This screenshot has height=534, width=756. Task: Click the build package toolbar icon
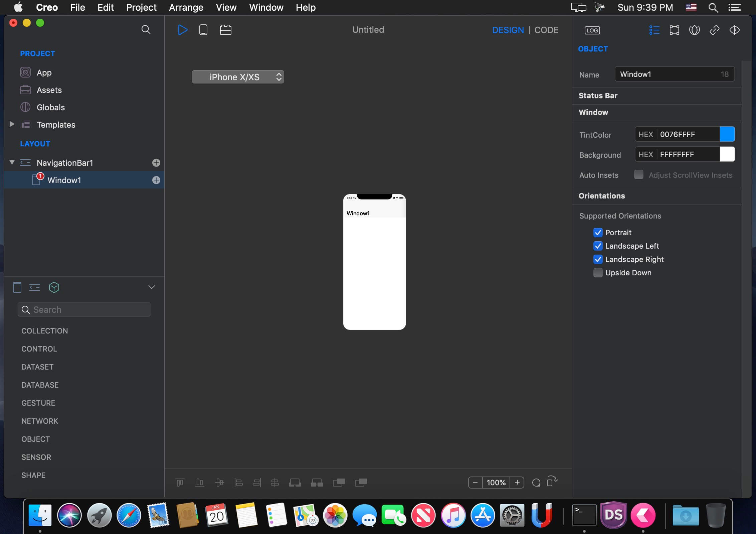[x=226, y=30]
